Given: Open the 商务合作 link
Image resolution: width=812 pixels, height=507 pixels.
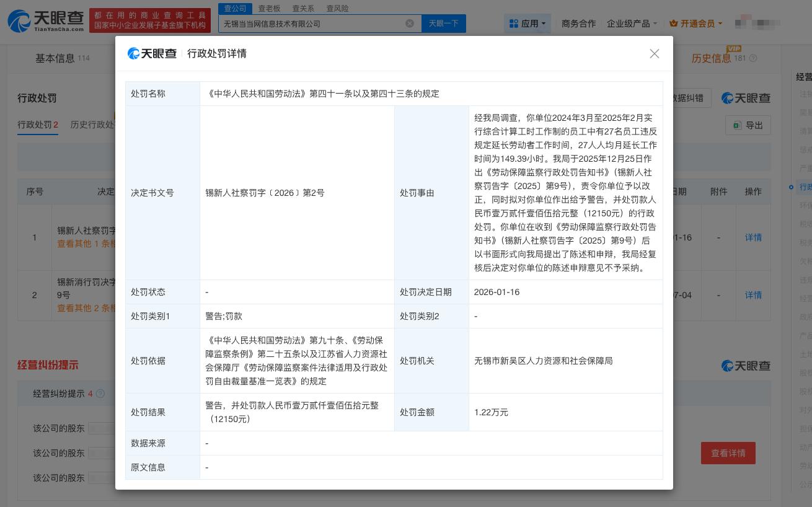Looking at the screenshot, I should 578,24.
